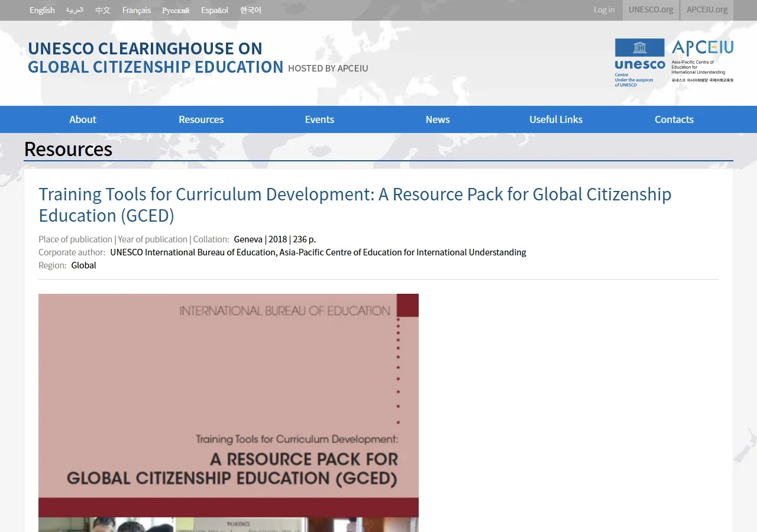Open the Useful Links menu
This screenshot has width=757, height=532.
556,119
